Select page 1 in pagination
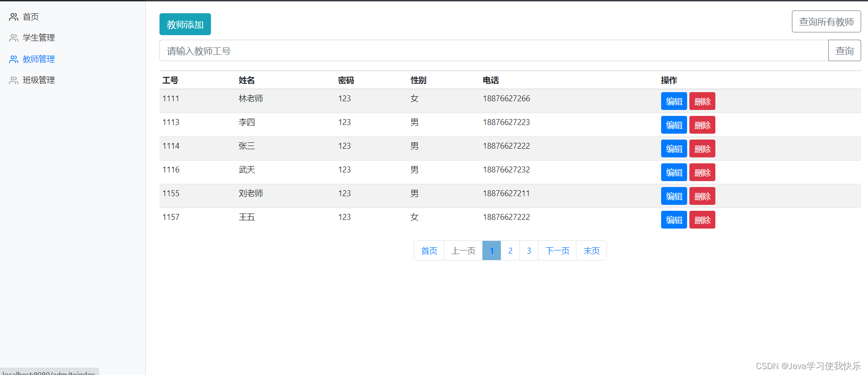Screen dimensions: 868x375 coord(492,250)
